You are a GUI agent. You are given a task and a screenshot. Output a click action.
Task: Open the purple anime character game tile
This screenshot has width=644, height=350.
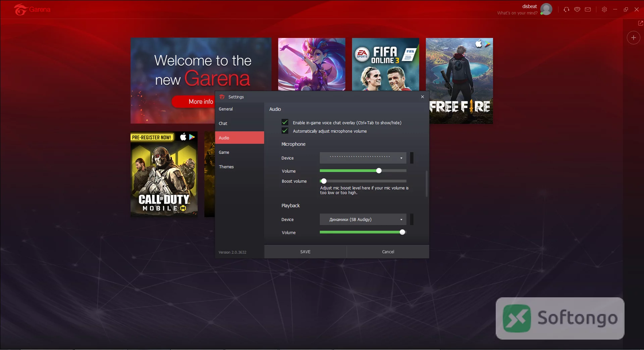(312, 64)
